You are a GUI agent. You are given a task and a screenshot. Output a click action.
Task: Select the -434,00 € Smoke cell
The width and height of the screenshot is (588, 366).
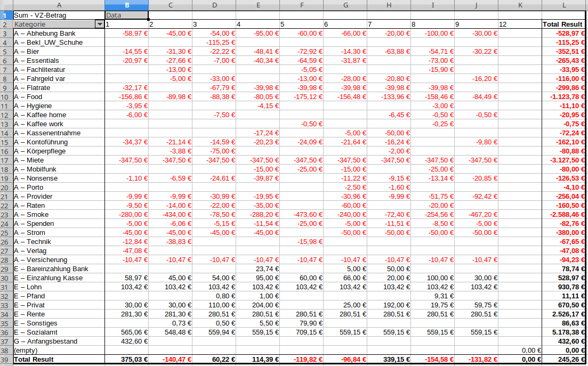170,215
